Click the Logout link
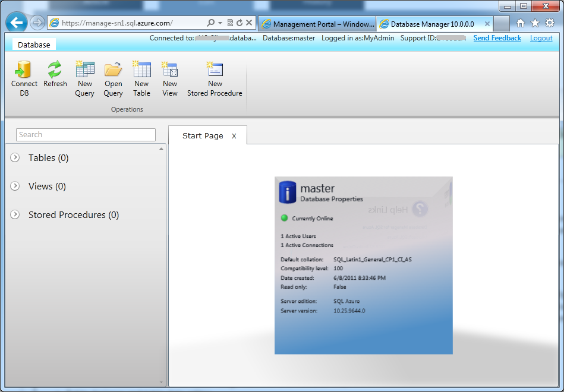Viewport: 564px width, 392px height. [541, 38]
